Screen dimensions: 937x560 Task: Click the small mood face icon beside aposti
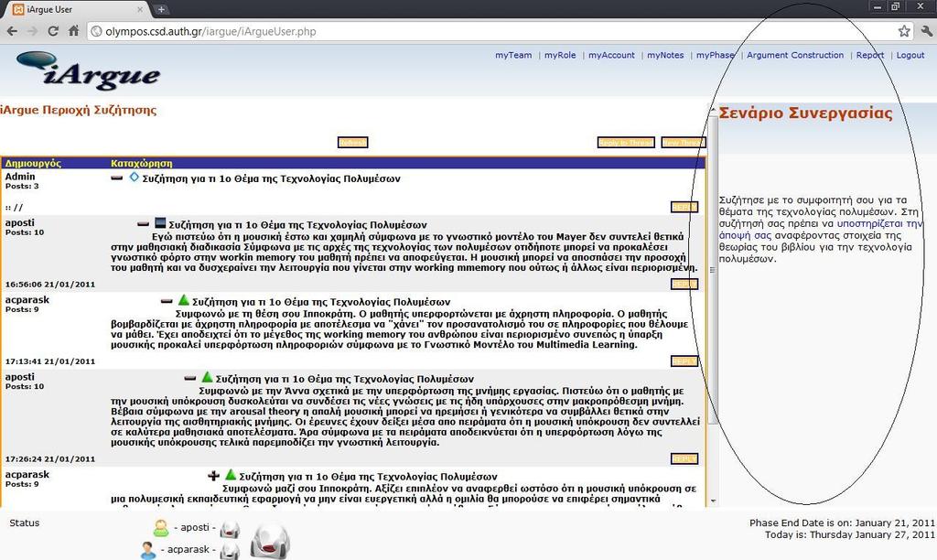(230, 530)
